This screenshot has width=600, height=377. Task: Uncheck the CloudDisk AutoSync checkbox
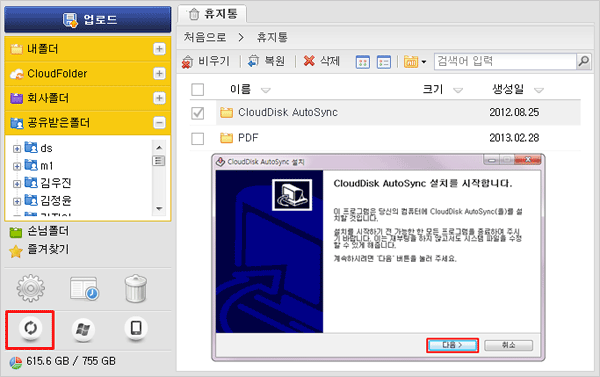197,113
